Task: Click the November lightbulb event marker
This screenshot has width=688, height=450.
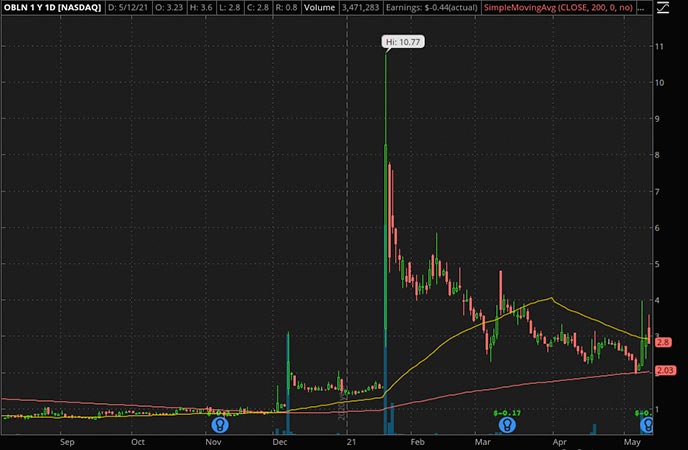Action: pos(220,425)
